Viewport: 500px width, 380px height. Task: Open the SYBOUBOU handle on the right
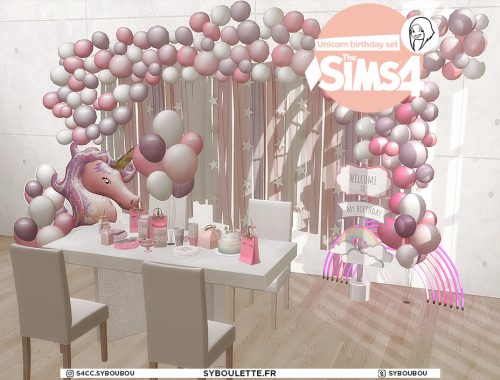407,373
